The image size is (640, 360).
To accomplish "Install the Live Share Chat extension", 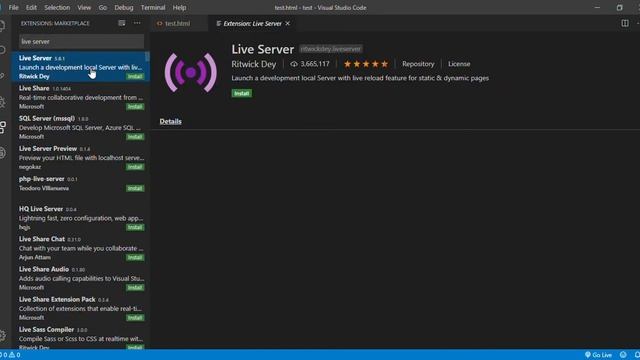I will click(135, 258).
